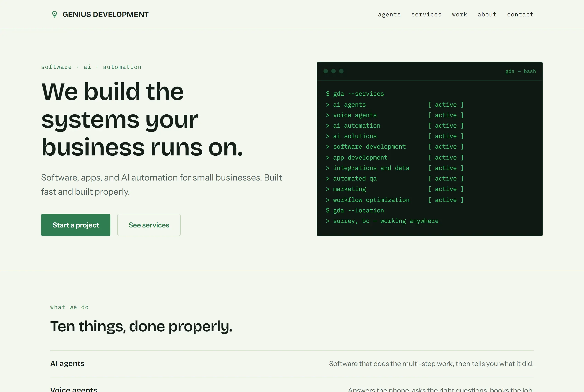Go to the contact nav item
584x392 pixels.
tap(520, 15)
